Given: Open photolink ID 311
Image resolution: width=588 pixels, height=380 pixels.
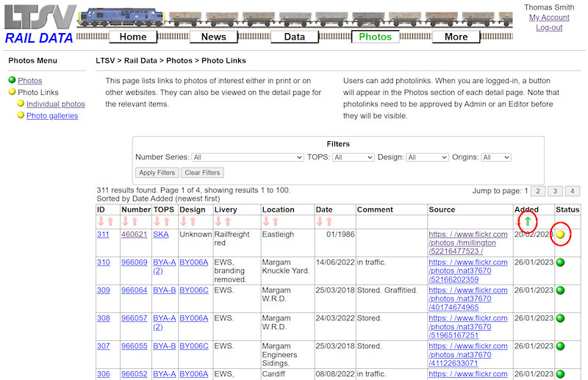Looking at the screenshot, I should (x=103, y=234).
